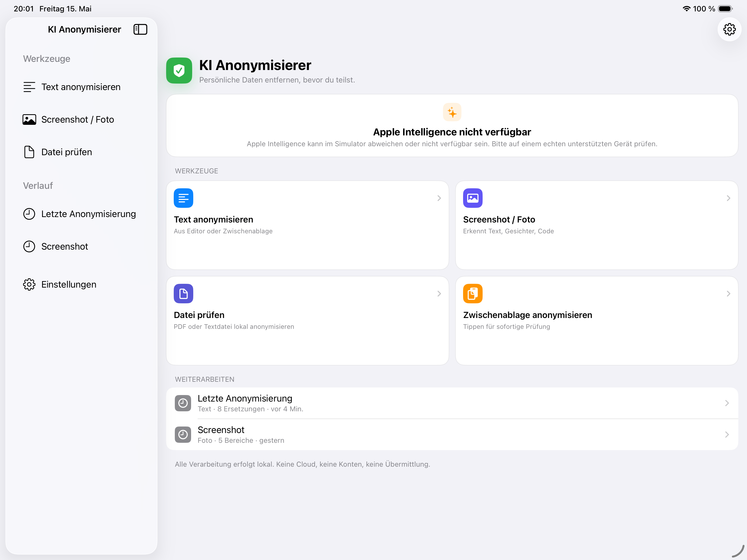This screenshot has height=560, width=747.
Task: Click the text lines icon beside Text anonymisieren in sidebar
Action: (x=29, y=87)
